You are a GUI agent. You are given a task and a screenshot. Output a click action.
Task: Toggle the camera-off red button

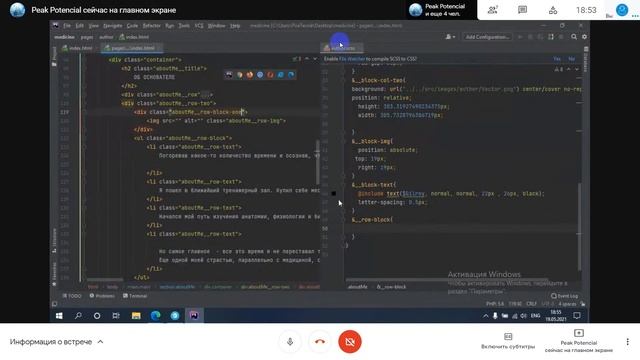pos(350,342)
